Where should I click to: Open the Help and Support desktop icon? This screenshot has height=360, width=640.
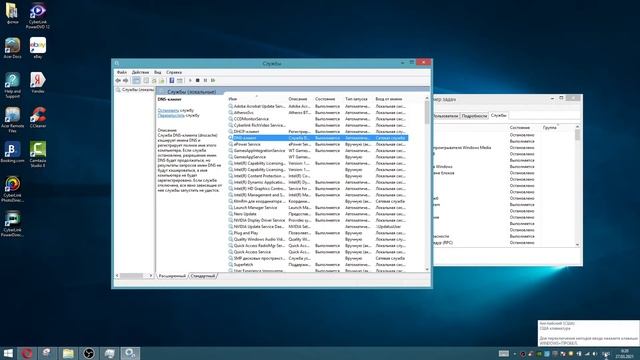point(12,85)
